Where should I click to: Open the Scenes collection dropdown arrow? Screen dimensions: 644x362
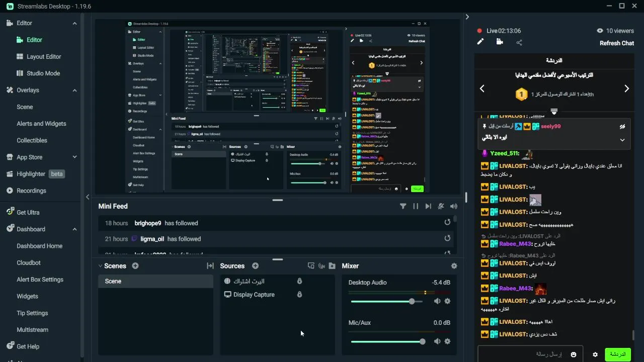coord(100,266)
